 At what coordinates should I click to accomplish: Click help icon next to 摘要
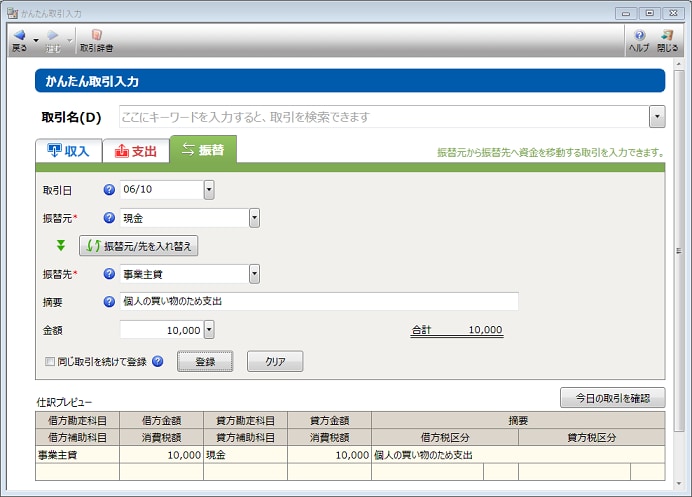(109, 301)
